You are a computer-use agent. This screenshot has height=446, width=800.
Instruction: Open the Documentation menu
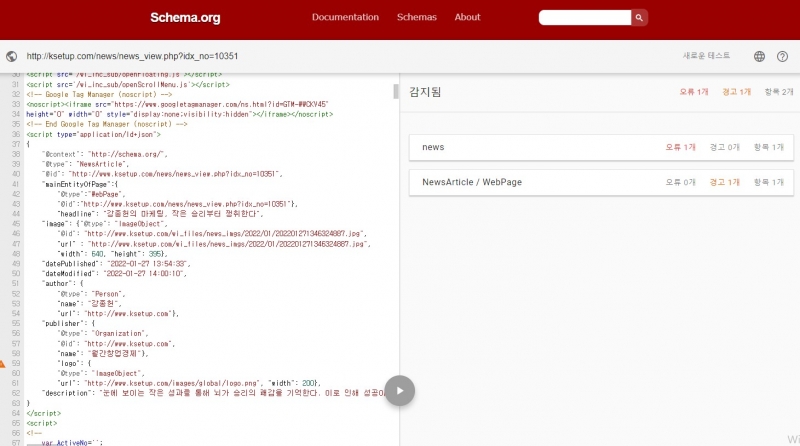tap(345, 17)
